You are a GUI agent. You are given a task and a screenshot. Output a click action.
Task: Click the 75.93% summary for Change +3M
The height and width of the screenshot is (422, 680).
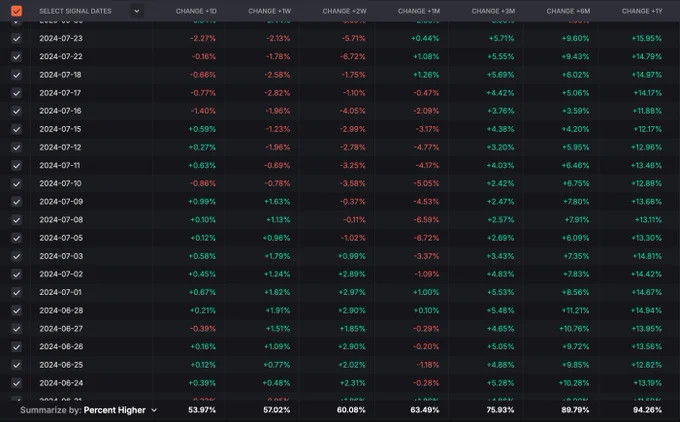click(500, 410)
